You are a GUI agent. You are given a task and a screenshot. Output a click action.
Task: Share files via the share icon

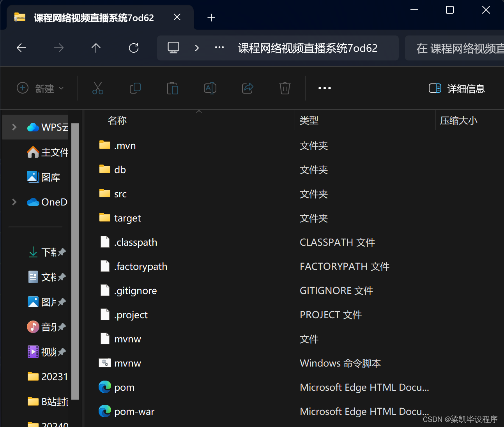[248, 88]
